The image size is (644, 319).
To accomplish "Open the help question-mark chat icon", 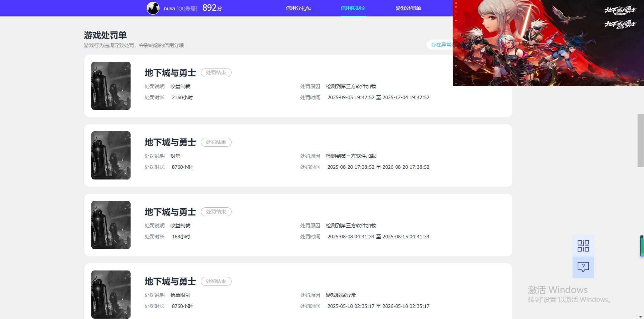I will pos(583,267).
